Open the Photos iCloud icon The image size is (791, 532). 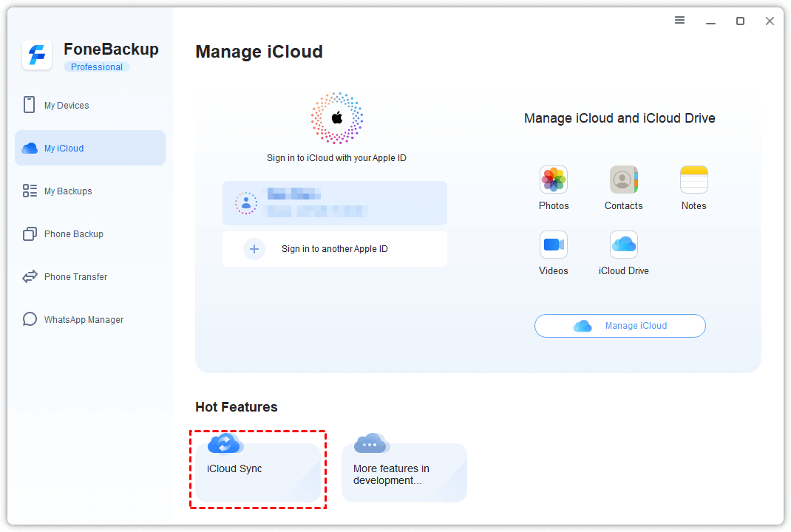pos(554,180)
